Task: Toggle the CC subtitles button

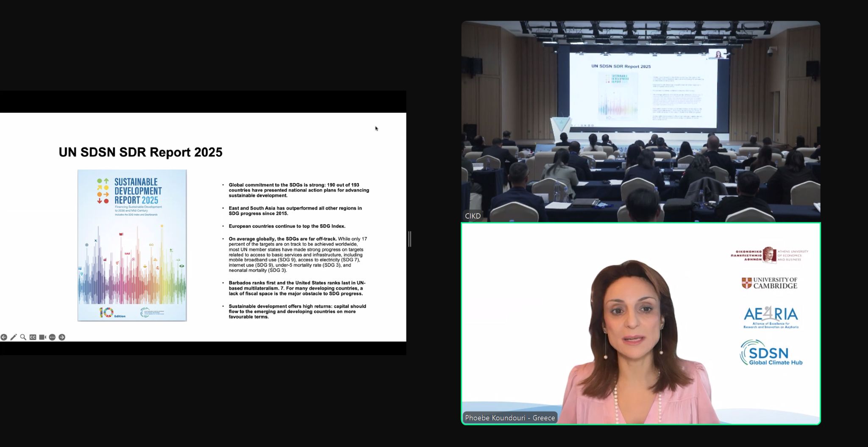Action: point(33,337)
